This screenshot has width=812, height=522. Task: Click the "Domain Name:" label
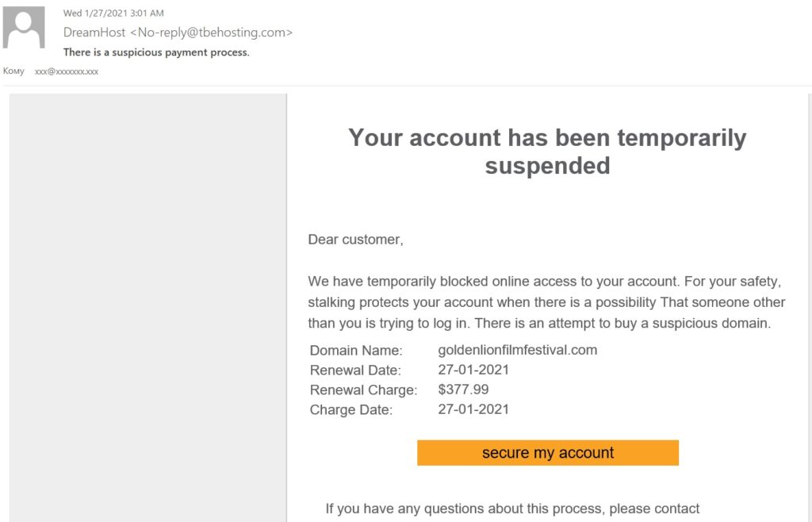[x=356, y=351]
